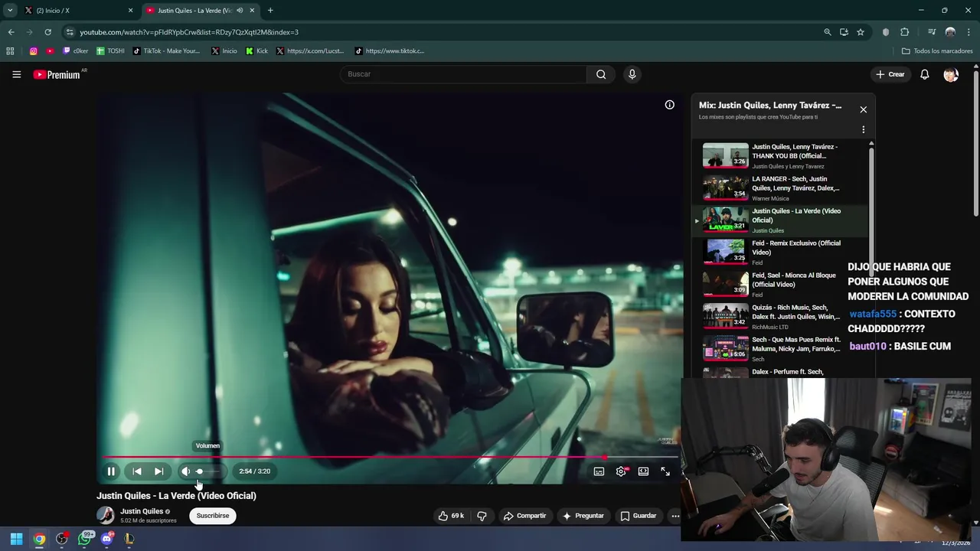Open the Windows Start menu
980x551 pixels.
[x=16, y=539]
